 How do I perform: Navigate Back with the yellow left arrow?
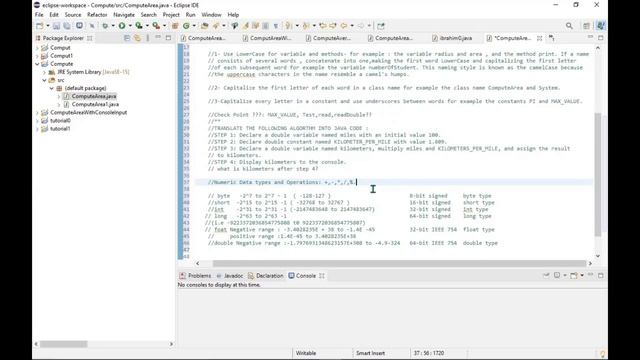pos(343,26)
